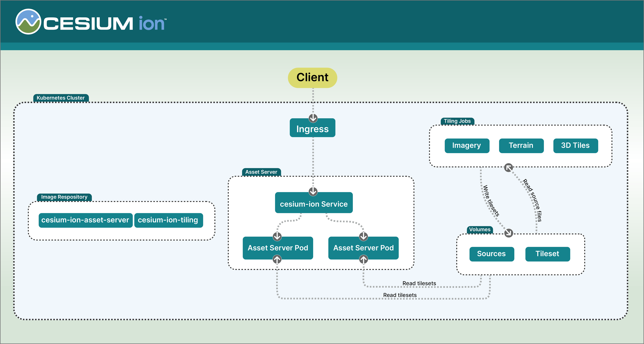The width and height of the screenshot is (644, 344).
Task: Toggle the Tileset volume node
Action: click(548, 254)
